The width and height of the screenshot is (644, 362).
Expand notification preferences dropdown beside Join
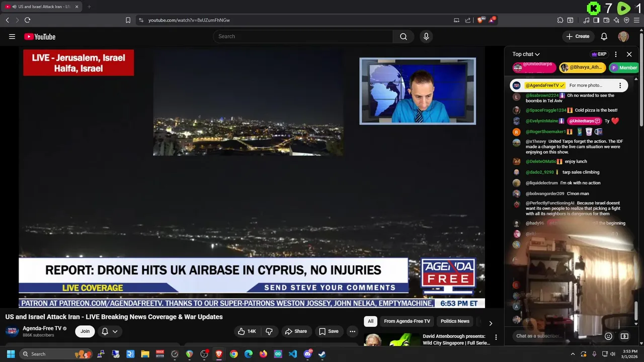(110, 331)
